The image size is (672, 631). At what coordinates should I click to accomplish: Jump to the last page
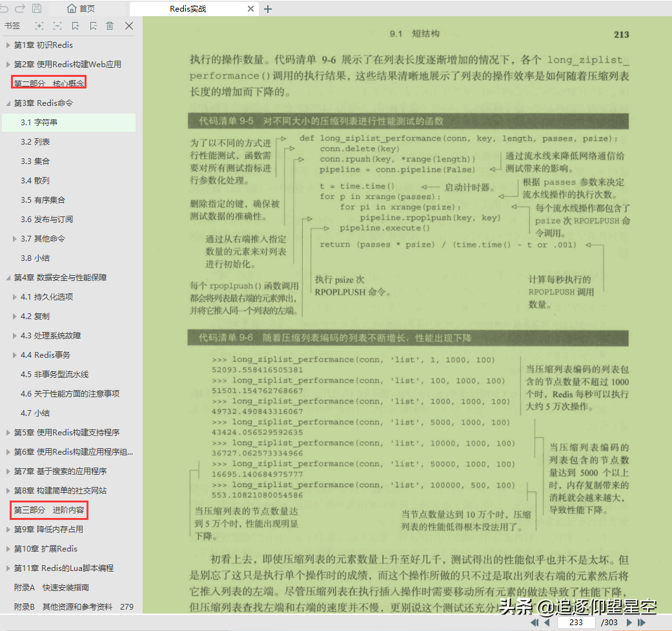click(x=642, y=623)
